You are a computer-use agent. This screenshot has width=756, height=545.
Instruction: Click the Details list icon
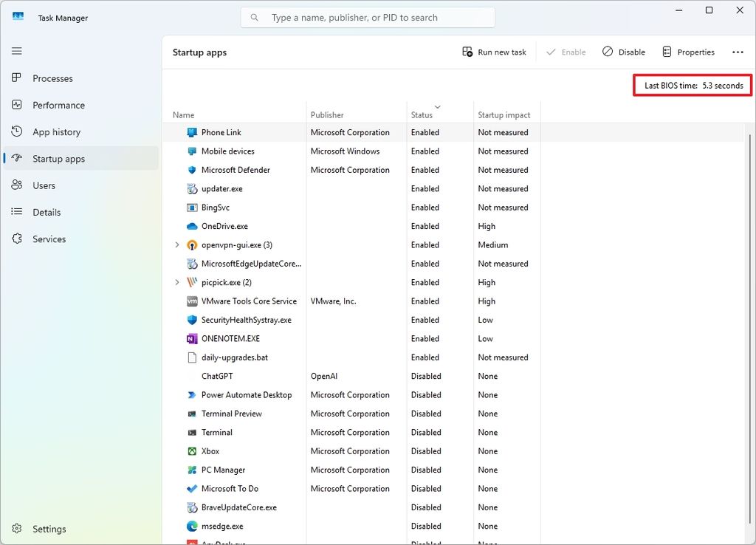(x=17, y=211)
